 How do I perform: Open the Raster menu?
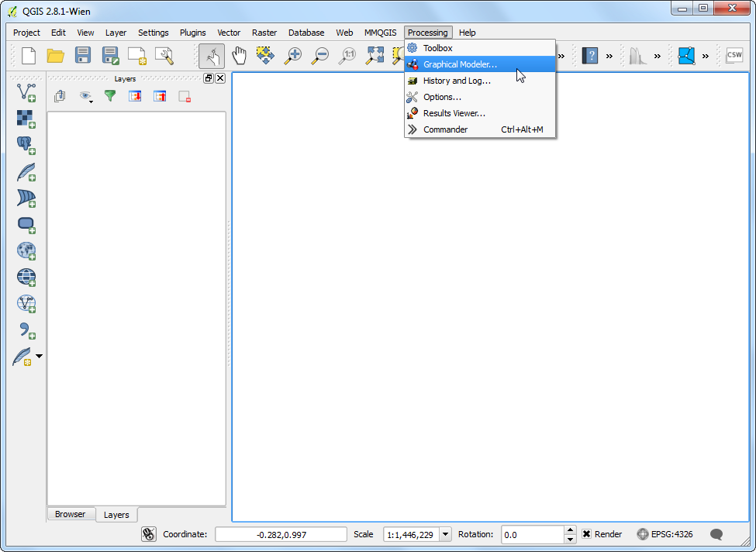coord(264,33)
